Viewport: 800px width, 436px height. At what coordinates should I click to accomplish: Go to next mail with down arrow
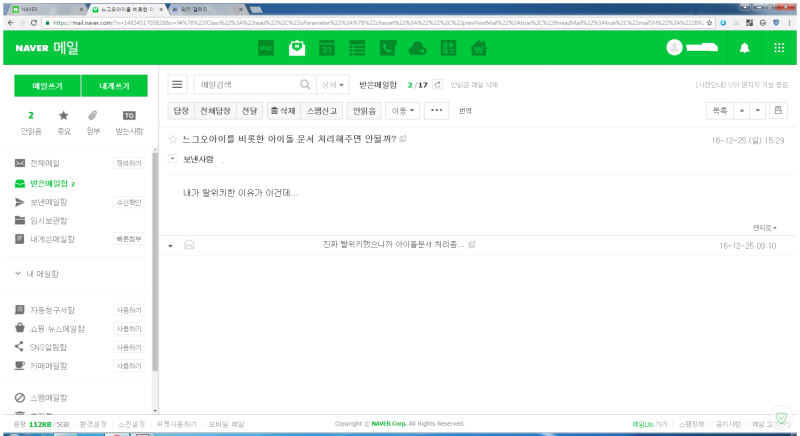tap(758, 111)
